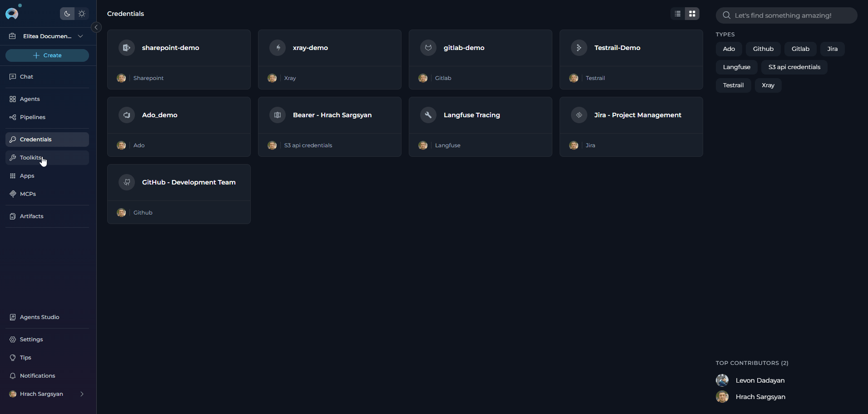The height and width of the screenshot is (414, 868).
Task: Click the Bearer - Hrach Sargsyan card icon
Action: 278,115
